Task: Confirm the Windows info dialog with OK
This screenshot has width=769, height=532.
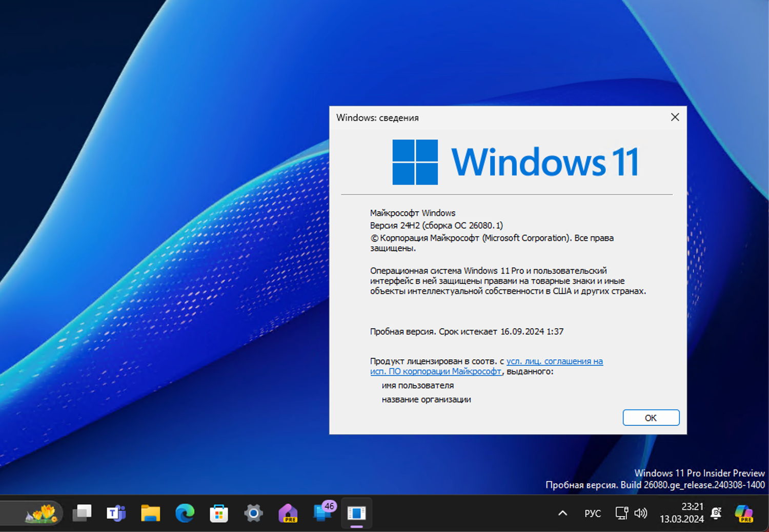Action: (651, 417)
